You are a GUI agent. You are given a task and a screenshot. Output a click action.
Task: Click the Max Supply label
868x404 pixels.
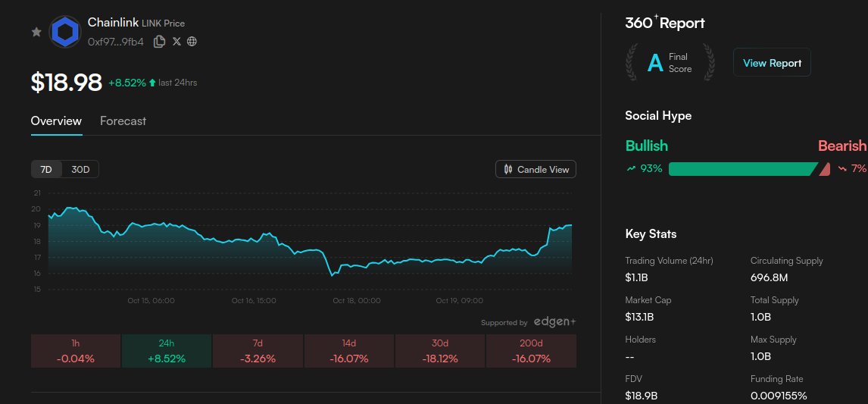click(x=773, y=339)
